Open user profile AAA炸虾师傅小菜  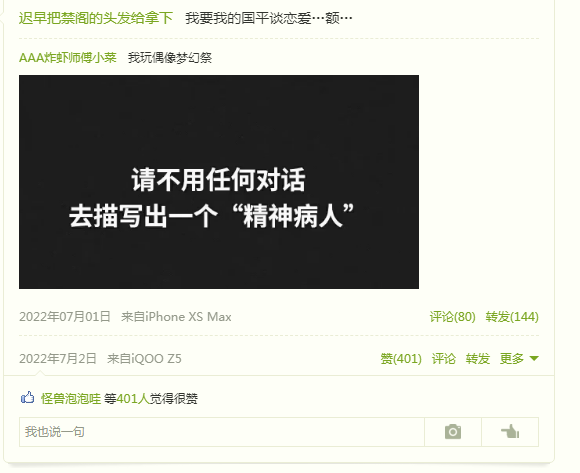pos(68,58)
